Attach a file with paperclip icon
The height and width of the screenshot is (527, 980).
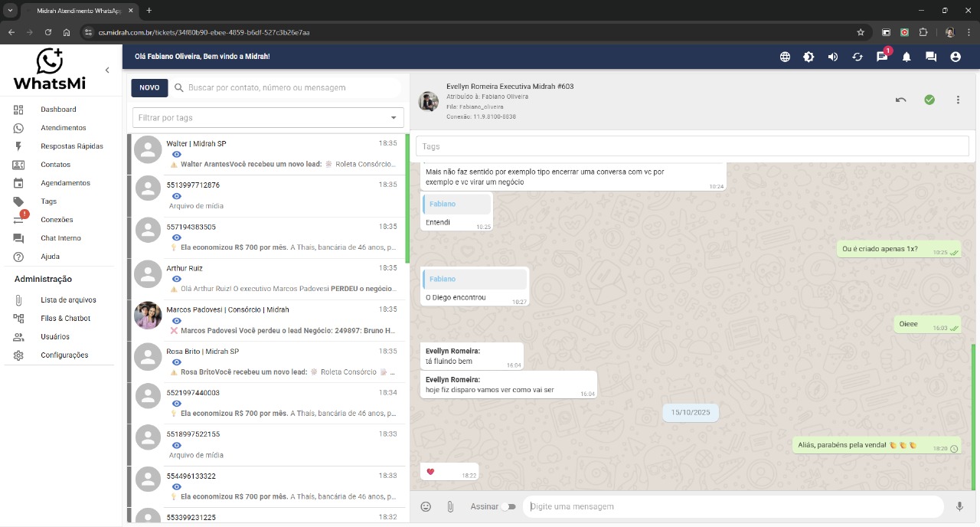point(450,506)
